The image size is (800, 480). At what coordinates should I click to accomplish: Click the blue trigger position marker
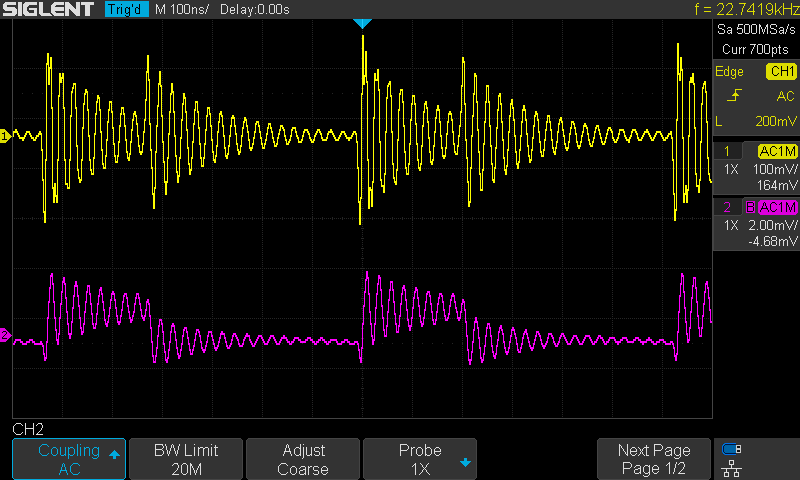point(362,23)
